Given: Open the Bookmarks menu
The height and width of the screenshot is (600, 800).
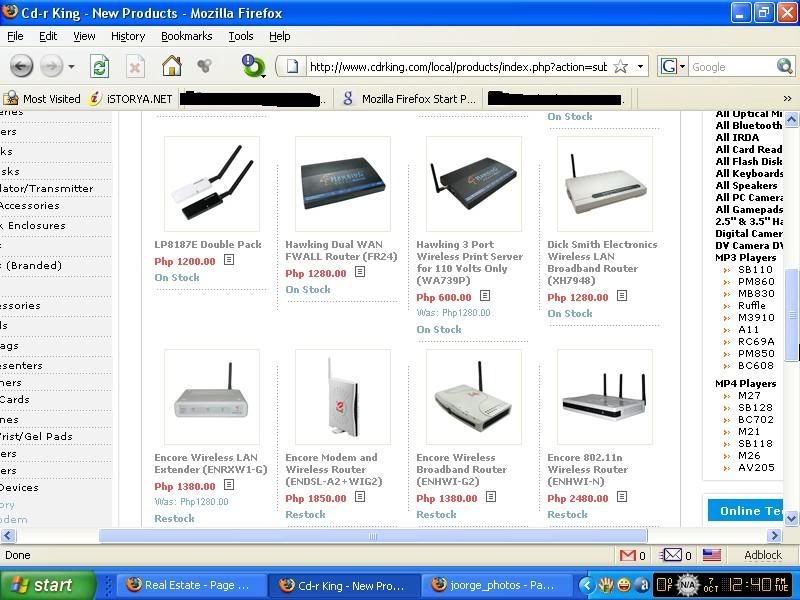Looking at the screenshot, I should 186,36.
